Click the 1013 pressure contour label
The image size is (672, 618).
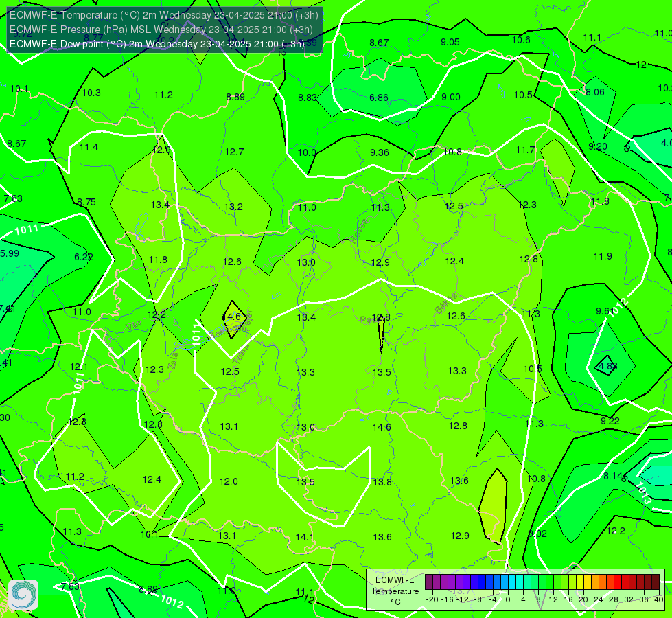[x=644, y=493]
